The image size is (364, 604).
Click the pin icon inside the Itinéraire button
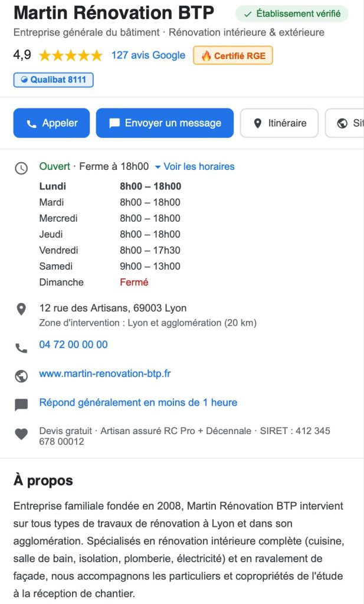[257, 123]
